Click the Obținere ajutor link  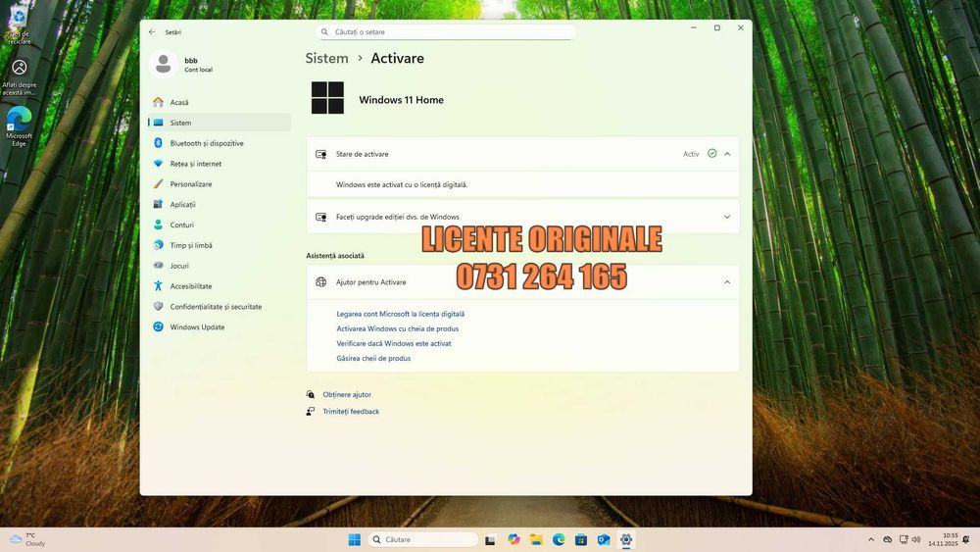click(x=347, y=394)
